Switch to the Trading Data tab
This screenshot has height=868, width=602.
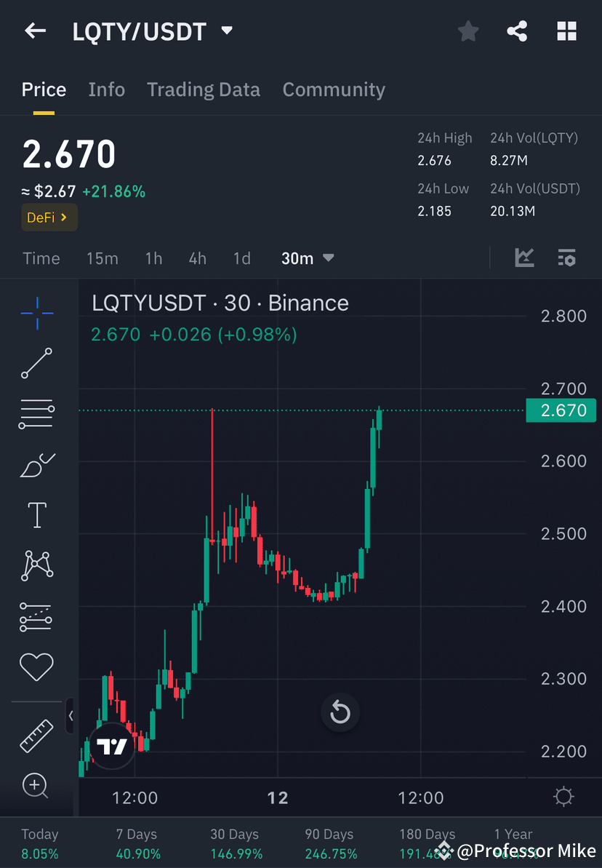coord(204,89)
